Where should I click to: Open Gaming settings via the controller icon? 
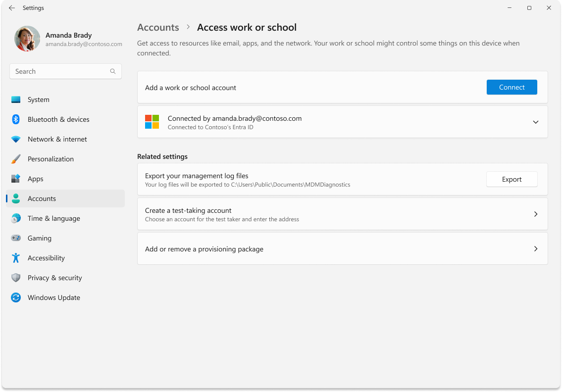16,238
